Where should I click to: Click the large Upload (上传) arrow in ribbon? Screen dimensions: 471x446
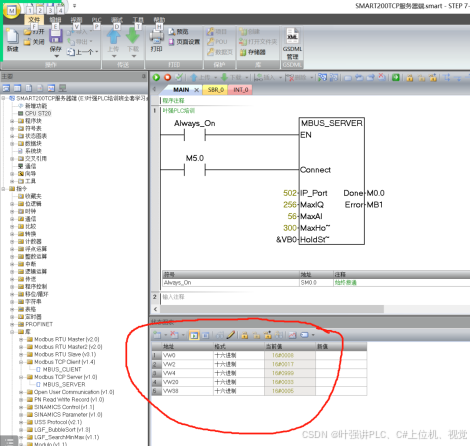[113, 36]
